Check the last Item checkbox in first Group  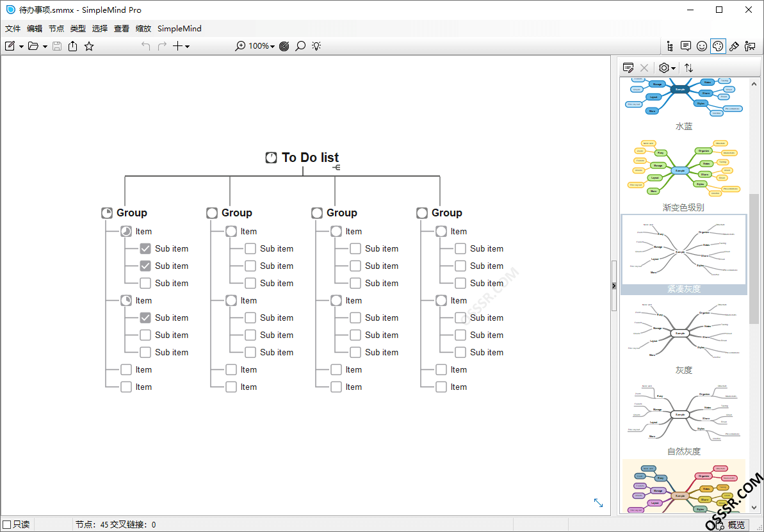click(x=126, y=387)
